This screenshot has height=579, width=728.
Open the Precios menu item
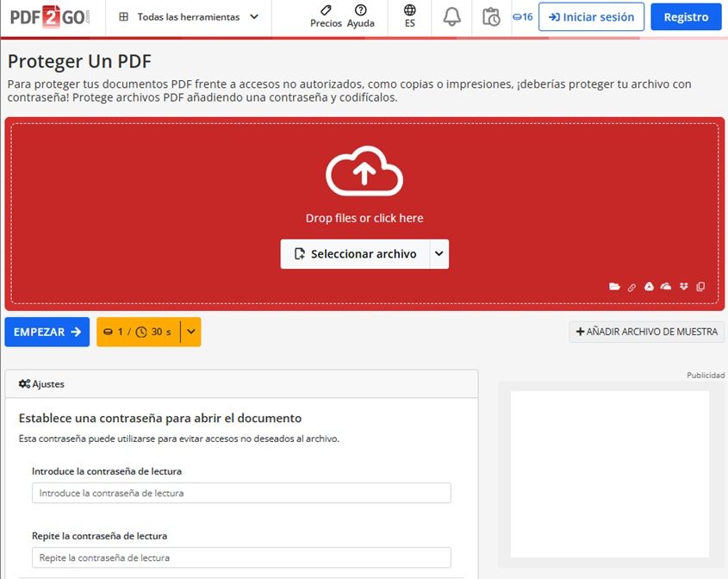pyautogui.click(x=326, y=16)
